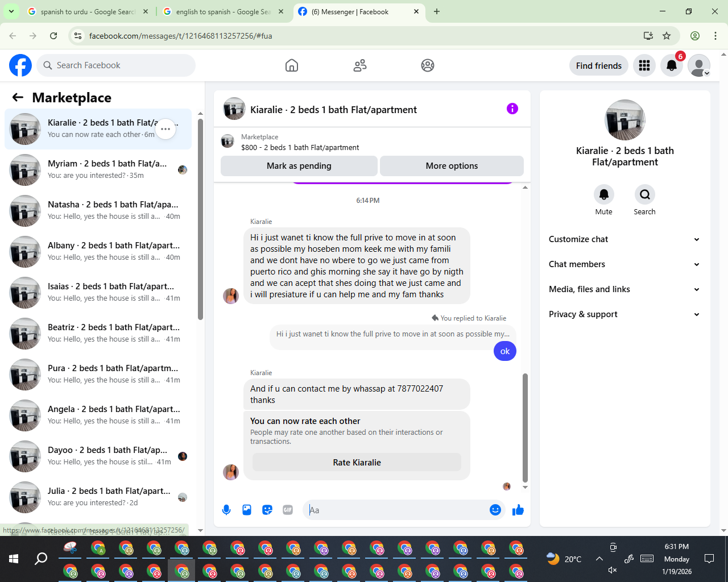Viewport: 728px width, 582px height.
Task: Reload the page in Chrome
Action: click(53, 36)
